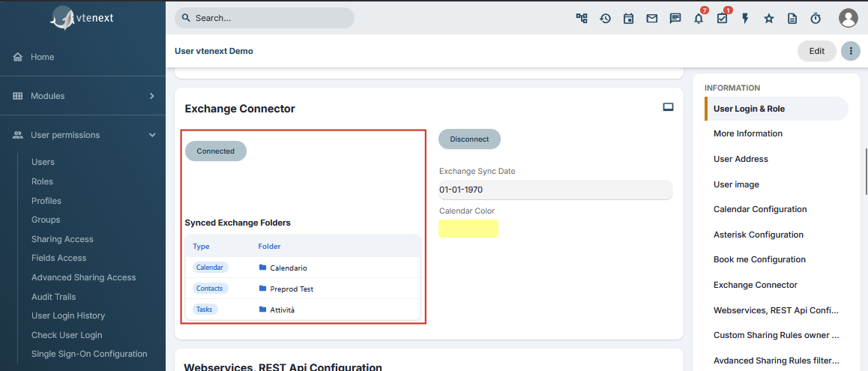
Task: Open the chat messages icon
Action: tap(675, 18)
